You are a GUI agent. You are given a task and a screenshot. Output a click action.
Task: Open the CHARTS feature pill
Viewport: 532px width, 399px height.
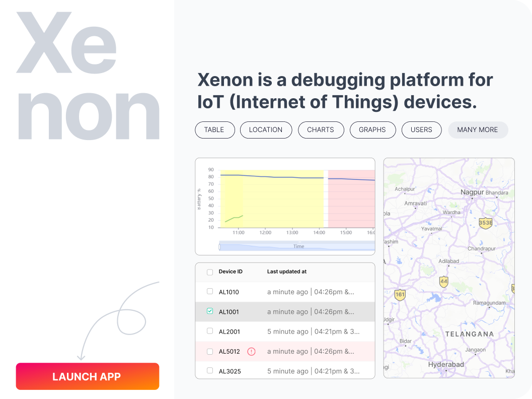coord(321,129)
